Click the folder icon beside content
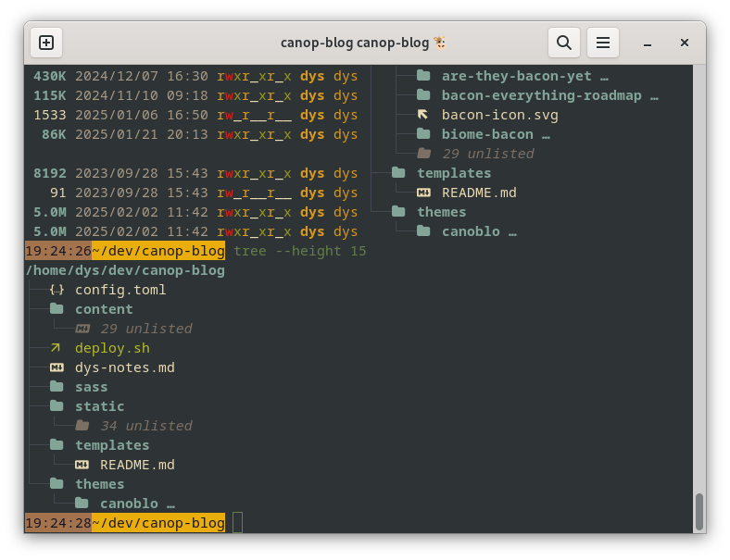The image size is (730, 560). (x=57, y=308)
